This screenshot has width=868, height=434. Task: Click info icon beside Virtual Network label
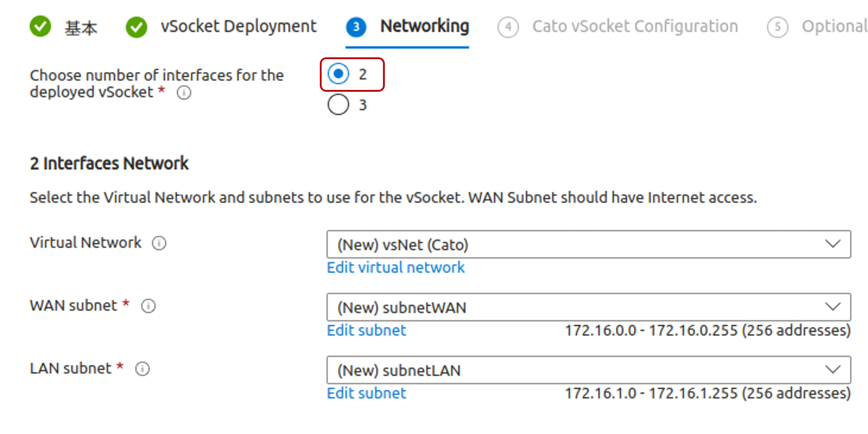(x=159, y=243)
